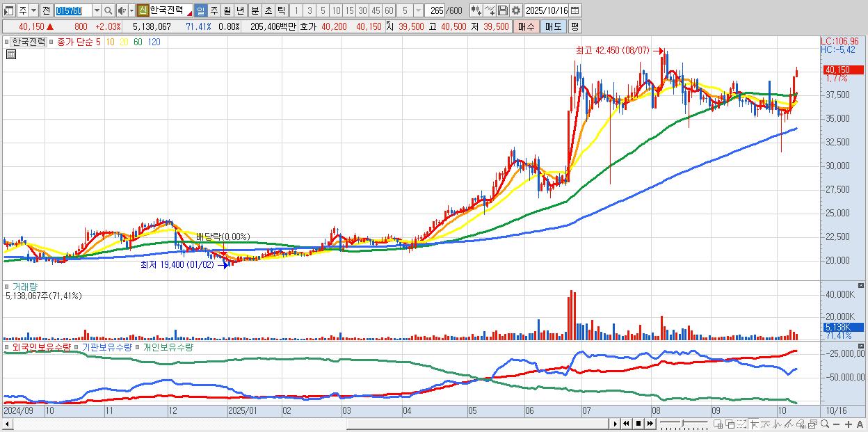Expand the holdings panel top-right corner button

tap(862, 346)
